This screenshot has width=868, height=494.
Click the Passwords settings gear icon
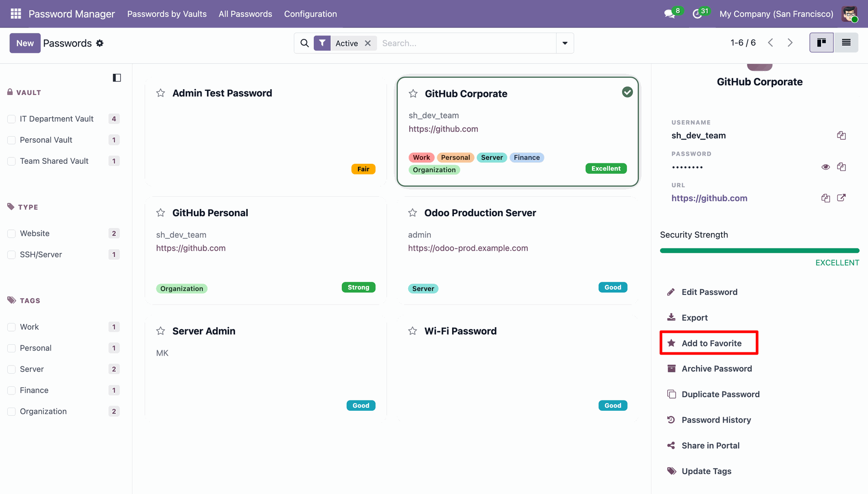click(x=100, y=43)
